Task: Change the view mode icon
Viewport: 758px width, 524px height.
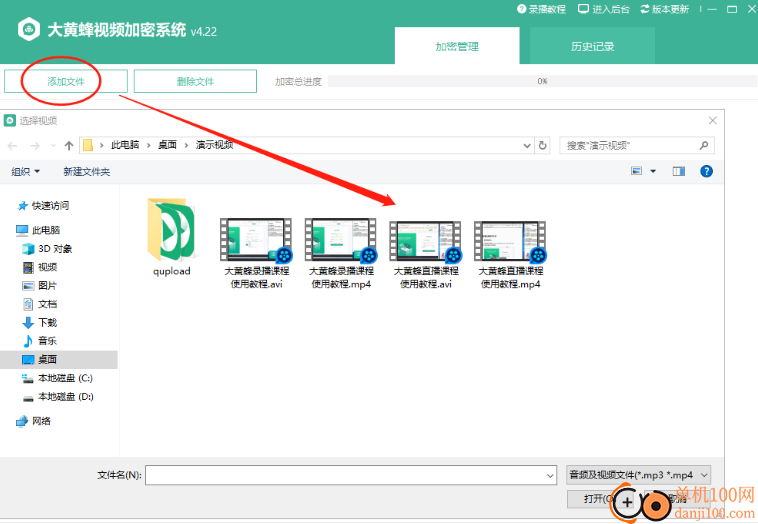Action: [x=637, y=171]
